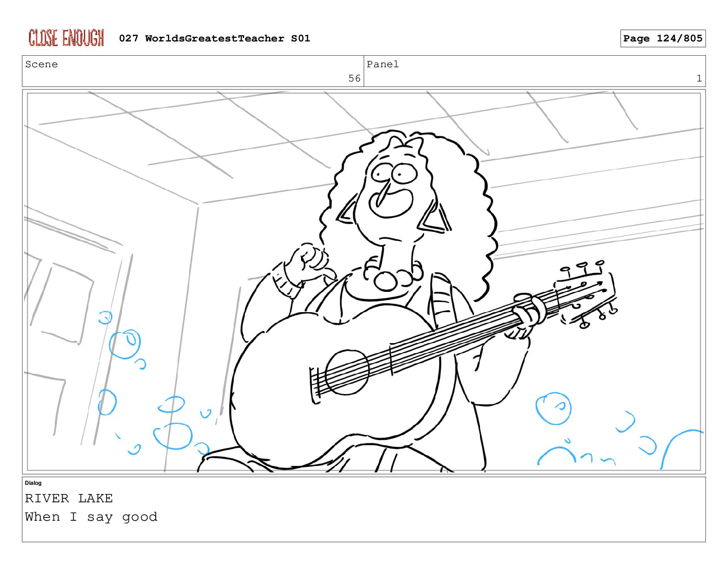Viewport: 728px width, 564px height.
Task: Click the Scene label field
Action: (x=193, y=71)
